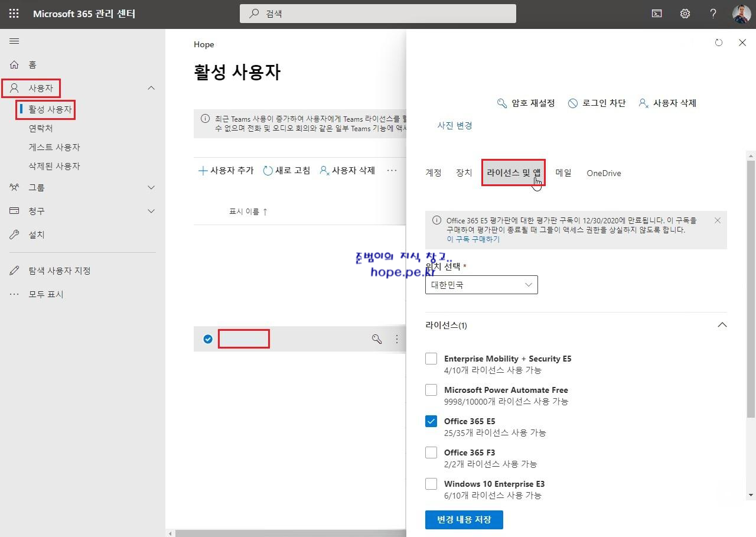The width and height of the screenshot is (756, 537).
Task: Close the user details panel
Action: (x=742, y=43)
